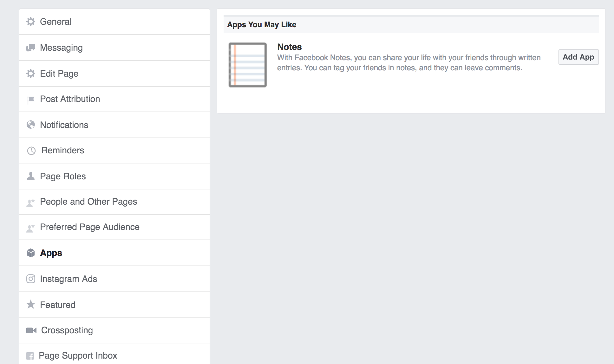Go to People and Other Pages
This screenshot has width=614, height=364.
(114, 202)
